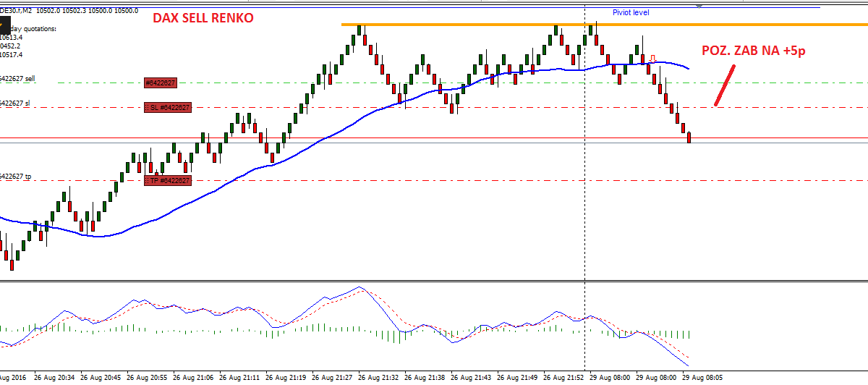868x385 pixels.
Task: Click the #6422627 sell order label box
Action: click(161, 83)
